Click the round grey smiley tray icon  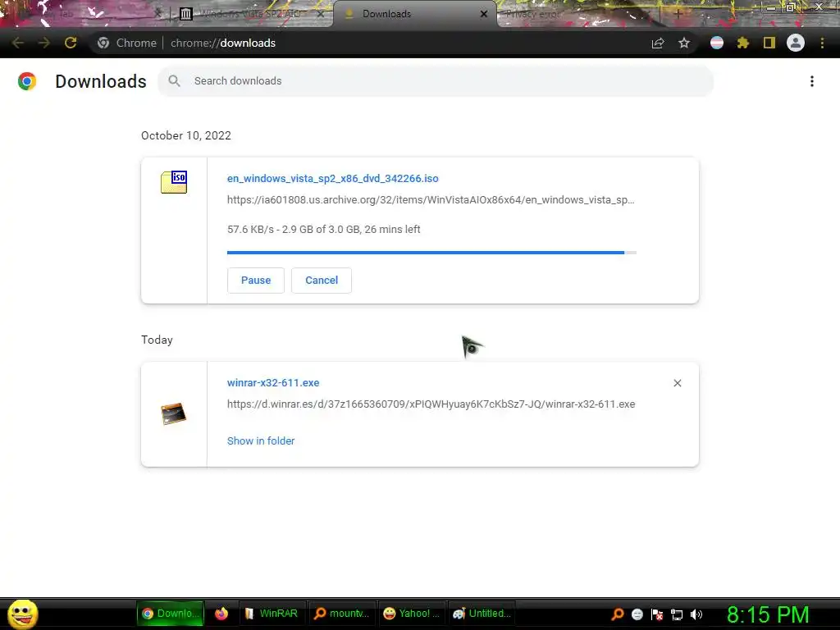(637, 614)
